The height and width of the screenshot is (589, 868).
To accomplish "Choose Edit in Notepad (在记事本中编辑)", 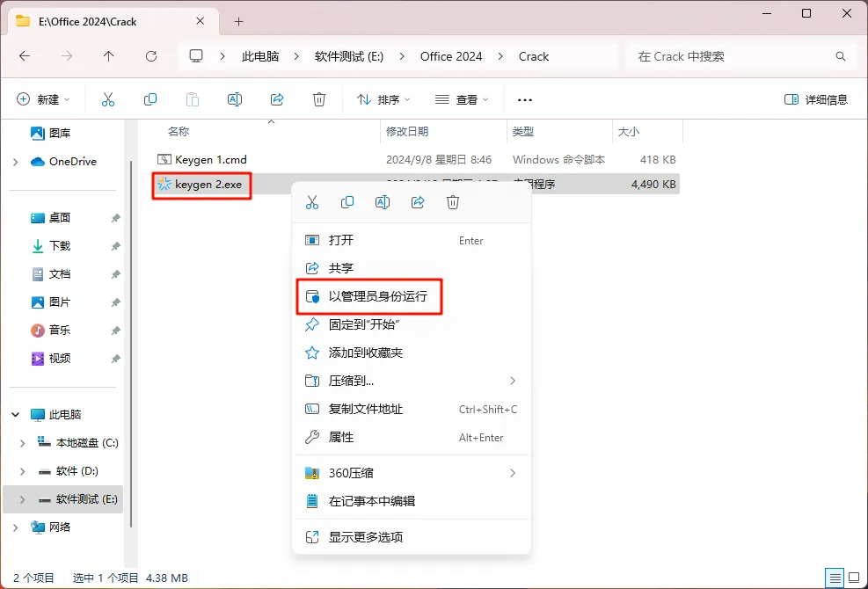I will coord(412,501).
